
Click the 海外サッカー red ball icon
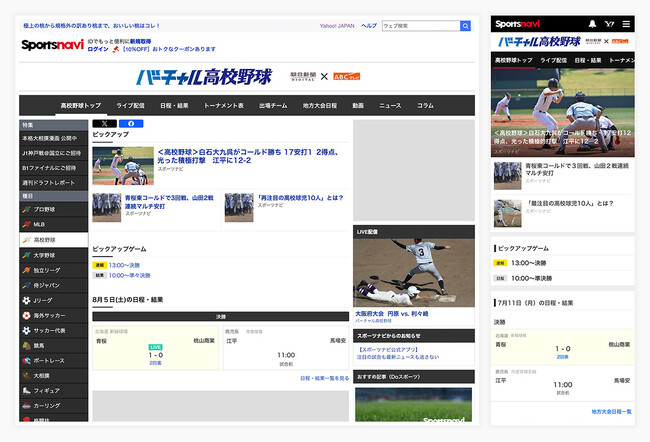[27, 316]
